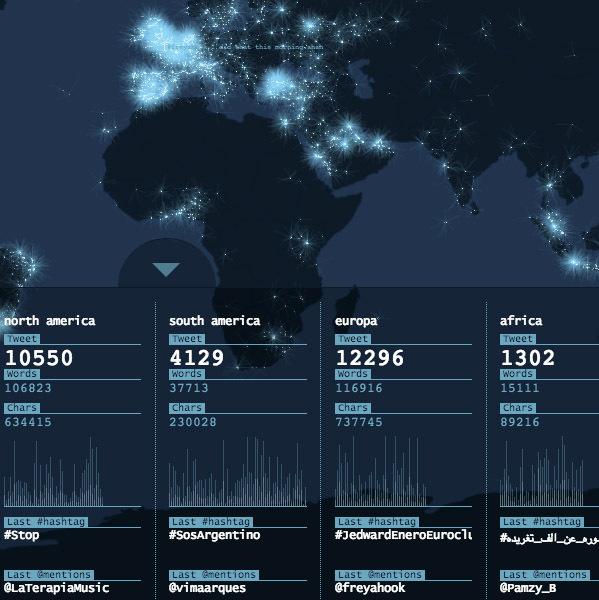Open the @vimaarques mention
This screenshot has width=599, height=600.
207,588
